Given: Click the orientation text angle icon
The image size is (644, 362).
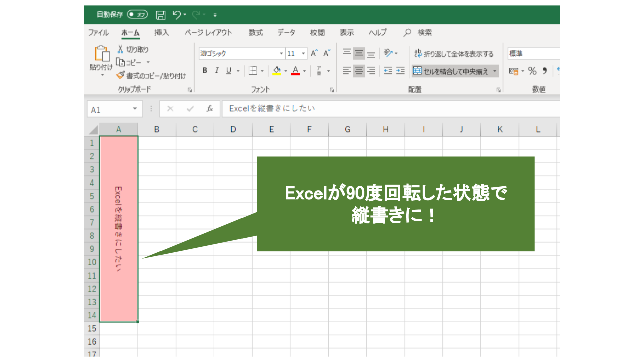Looking at the screenshot, I should (x=388, y=53).
